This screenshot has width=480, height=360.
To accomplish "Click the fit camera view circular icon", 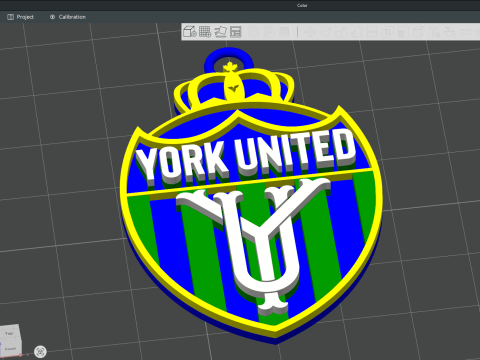I will click(x=40, y=351).
